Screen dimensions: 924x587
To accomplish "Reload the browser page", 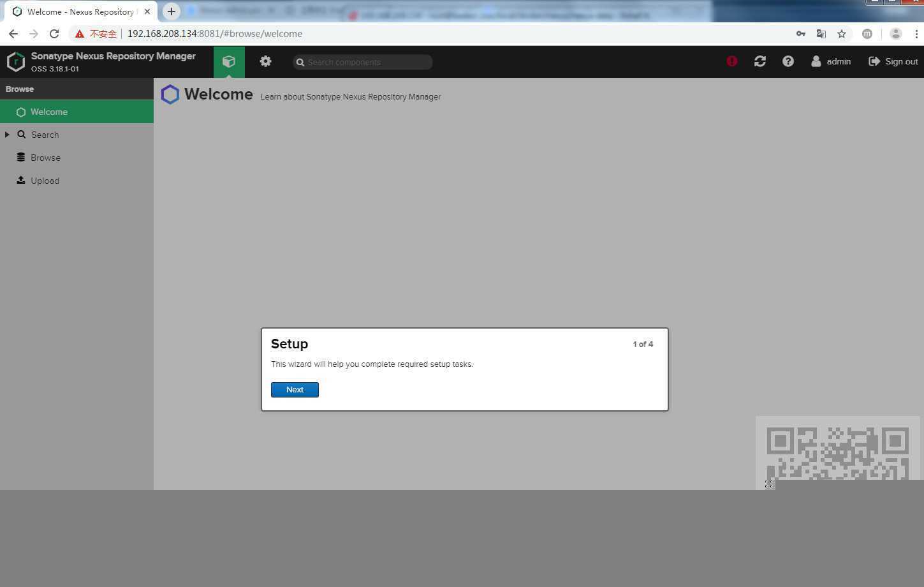I will pos(54,34).
